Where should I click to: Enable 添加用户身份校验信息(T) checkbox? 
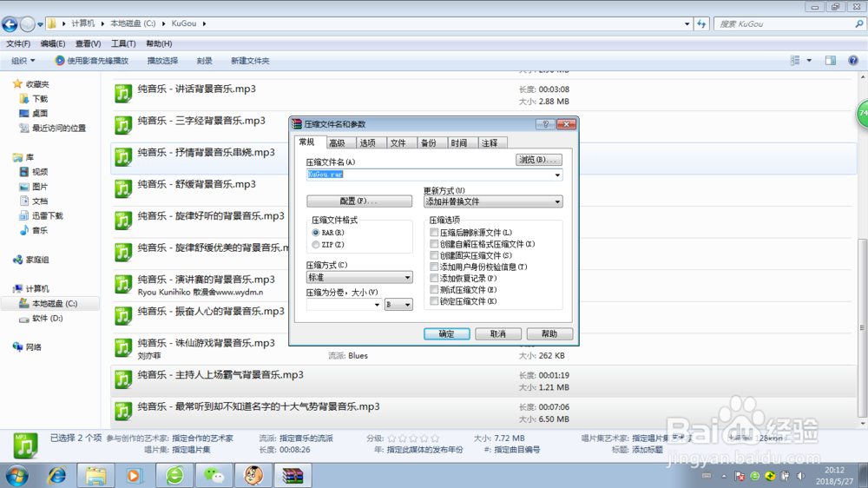(x=434, y=267)
